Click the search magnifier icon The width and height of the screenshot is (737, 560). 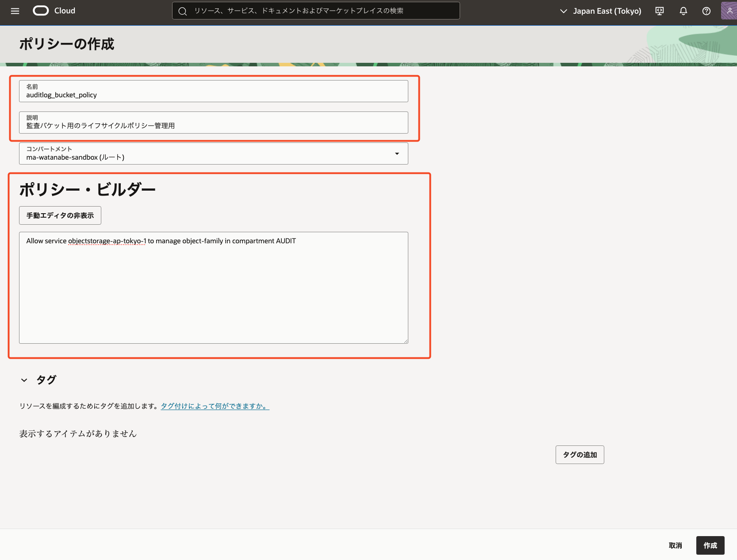point(183,11)
